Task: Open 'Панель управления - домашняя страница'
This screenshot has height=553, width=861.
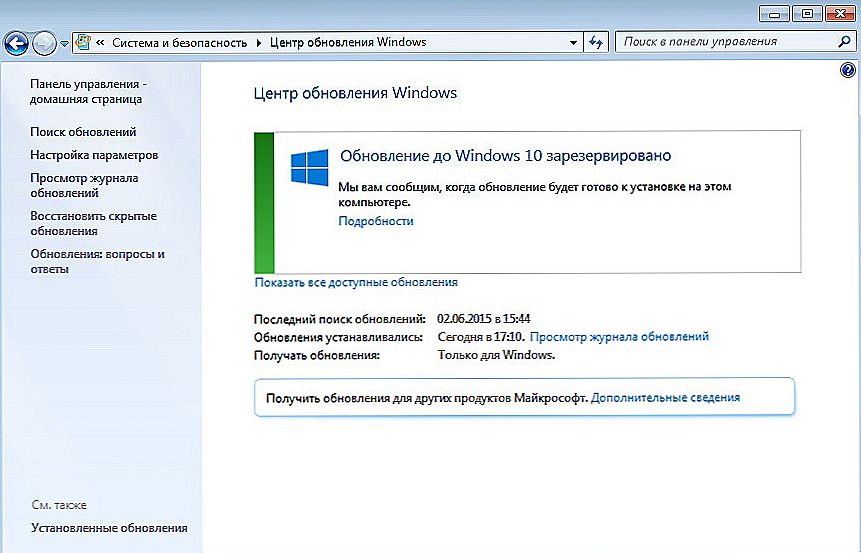Action: pos(88,92)
